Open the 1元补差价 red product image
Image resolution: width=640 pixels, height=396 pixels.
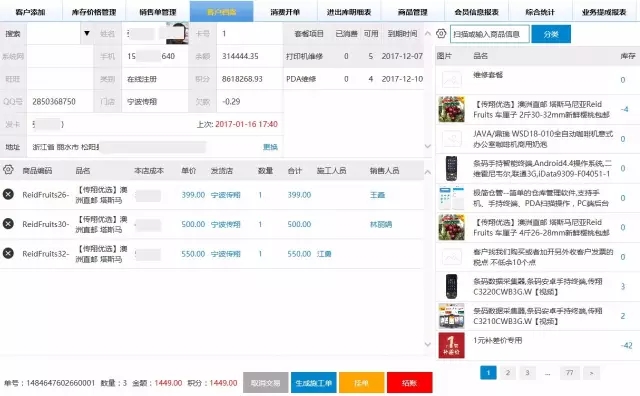pyautogui.click(x=451, y=345)
